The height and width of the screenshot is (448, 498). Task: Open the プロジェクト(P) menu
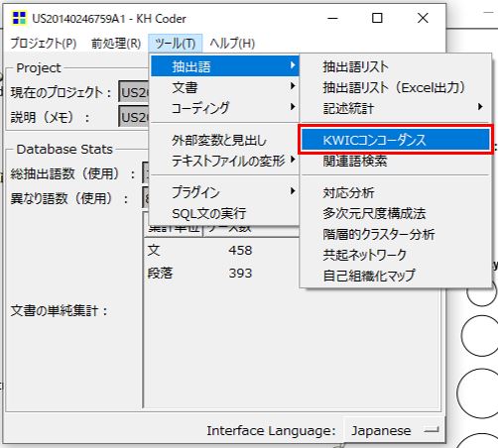44,43
